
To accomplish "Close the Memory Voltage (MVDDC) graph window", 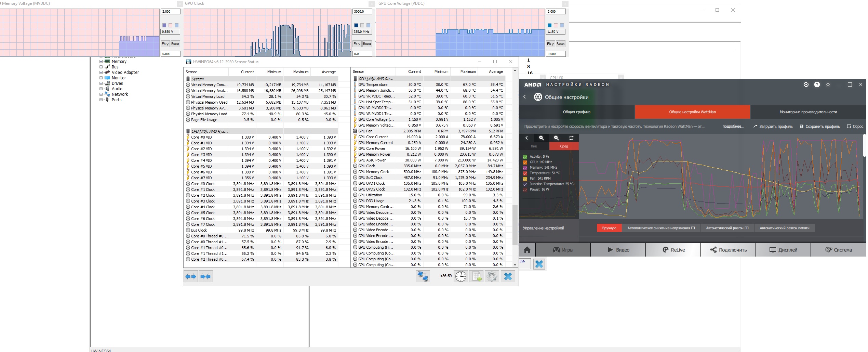I will coord(180,4).
